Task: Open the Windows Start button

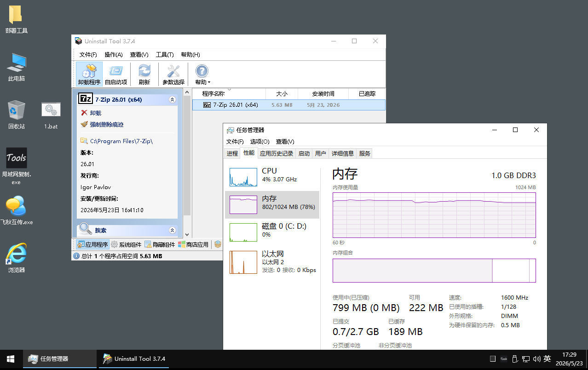Action: [11, 359]
